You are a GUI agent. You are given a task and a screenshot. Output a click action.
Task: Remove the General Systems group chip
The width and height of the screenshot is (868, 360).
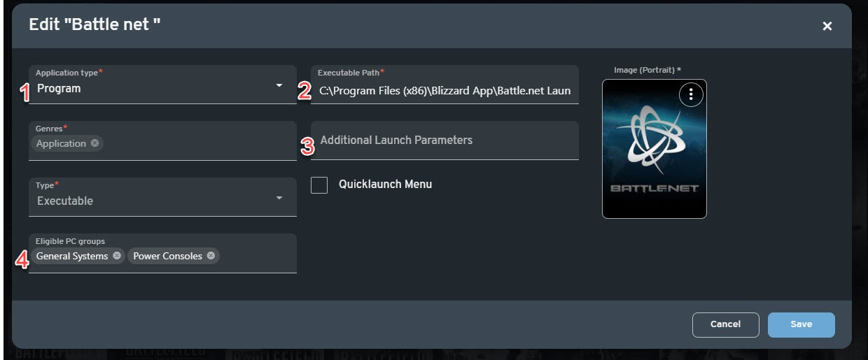click(x=117, y=256)
